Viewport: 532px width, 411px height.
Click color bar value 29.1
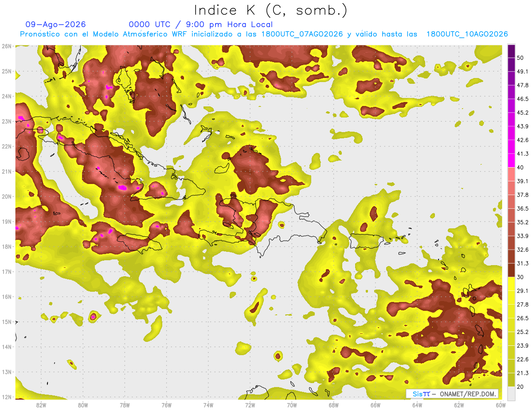522,290
